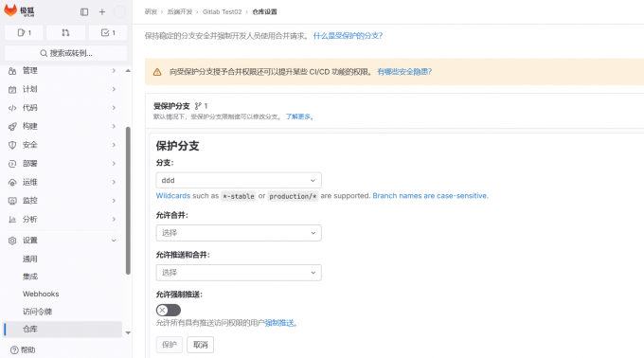Expand the 部署 menu chevron
644x358 pixels.
coord(114,164)
